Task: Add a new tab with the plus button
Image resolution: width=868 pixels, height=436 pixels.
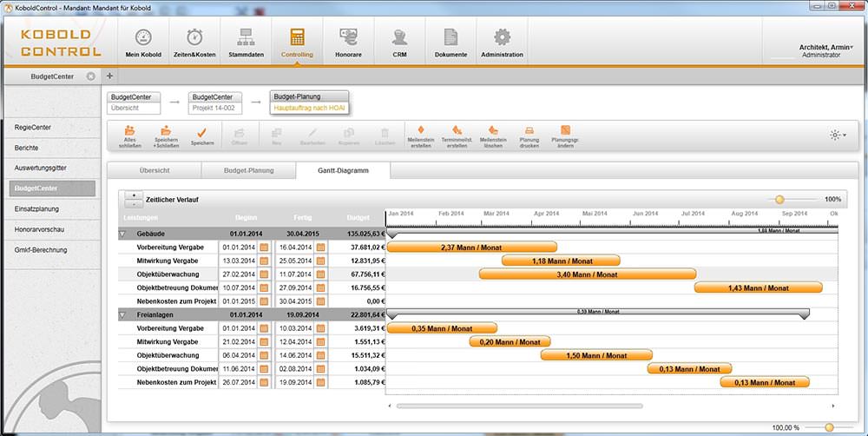Action: [x=109, y=76]
